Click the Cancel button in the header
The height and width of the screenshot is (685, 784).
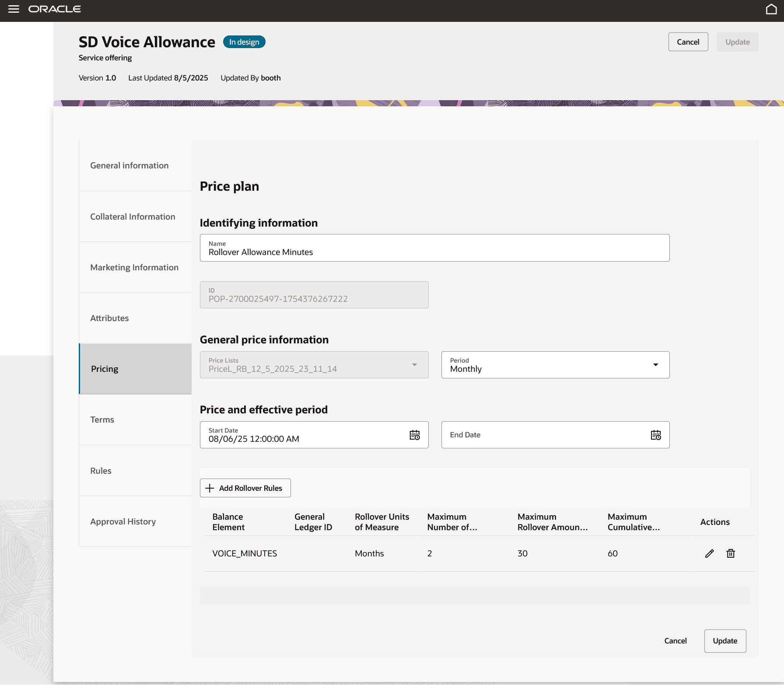(x=688, y=42)
